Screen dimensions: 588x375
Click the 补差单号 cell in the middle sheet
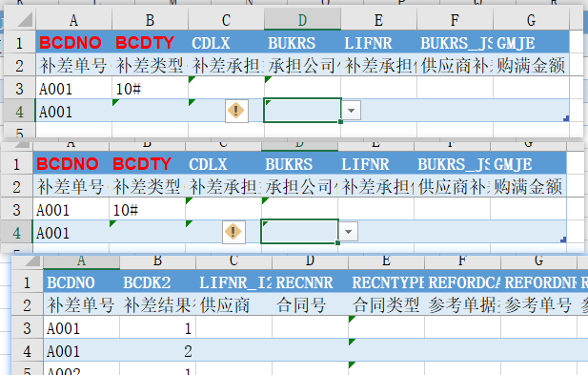[x=71, y=187]
